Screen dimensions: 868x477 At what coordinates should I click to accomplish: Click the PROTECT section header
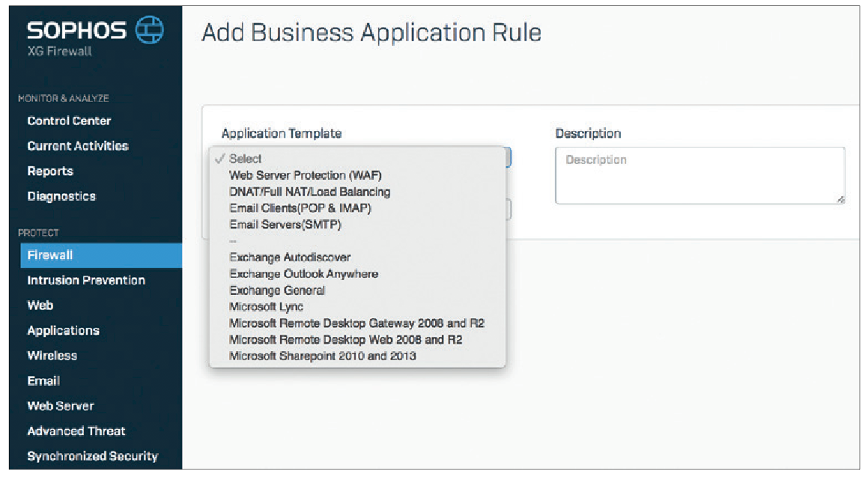38,233
